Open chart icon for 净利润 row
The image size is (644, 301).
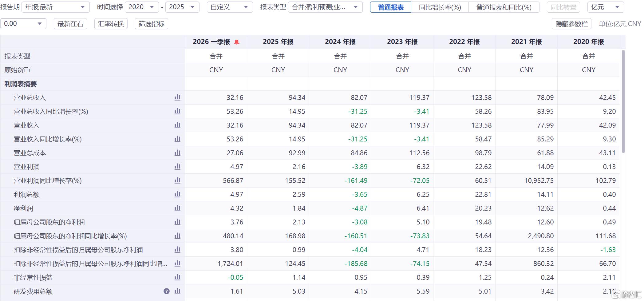(x=177, y=208)
